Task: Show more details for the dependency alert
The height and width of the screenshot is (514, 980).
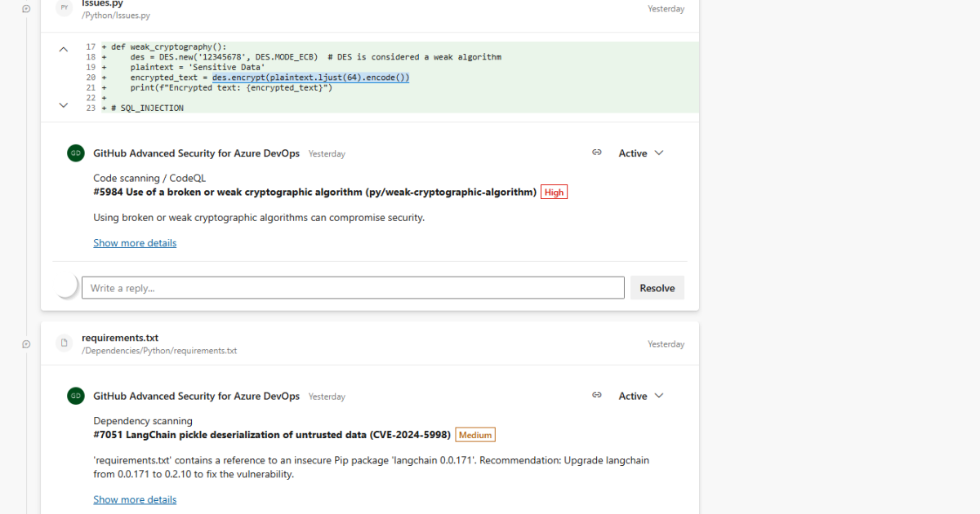Action: [x=135, y=500]
